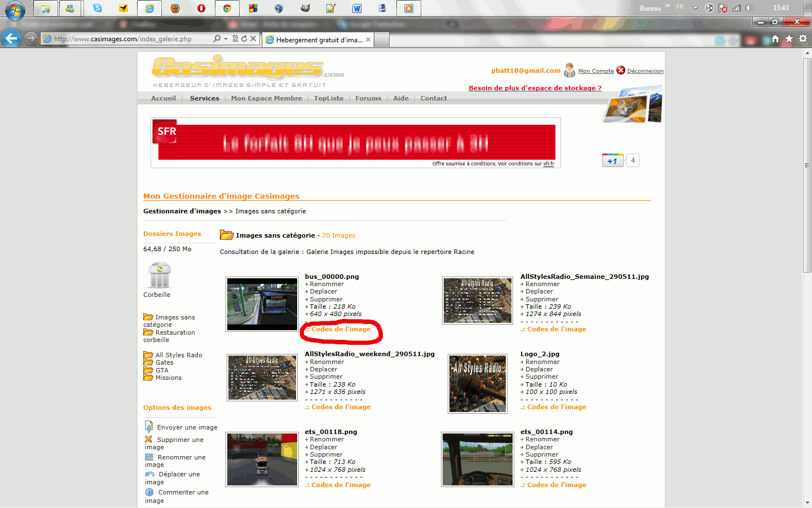Screen dimensions: 812x508
Task: Open Logo_2.jpg thumbnail
Action: pos(478,383)
